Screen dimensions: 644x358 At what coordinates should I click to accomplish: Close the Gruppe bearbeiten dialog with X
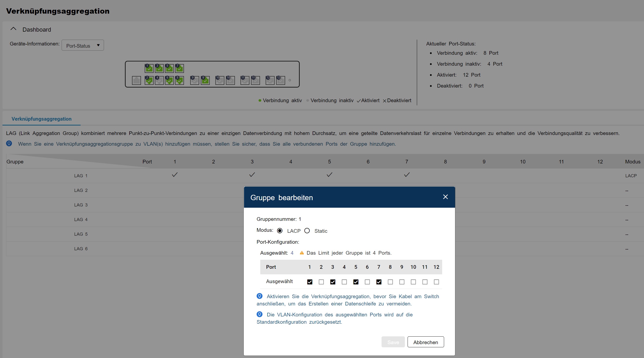(x=445, y=197)
